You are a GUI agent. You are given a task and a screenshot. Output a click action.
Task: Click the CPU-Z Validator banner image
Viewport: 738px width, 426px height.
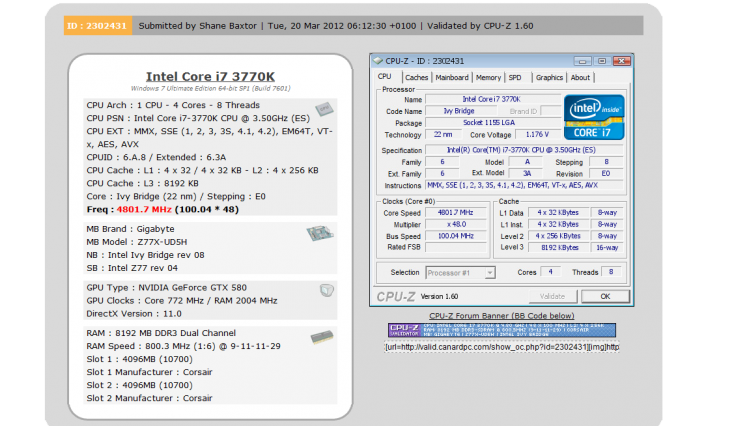point(502,330)
